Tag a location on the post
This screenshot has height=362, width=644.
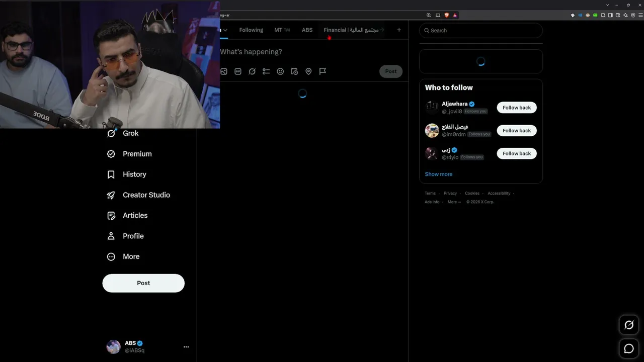pos(308,71)
